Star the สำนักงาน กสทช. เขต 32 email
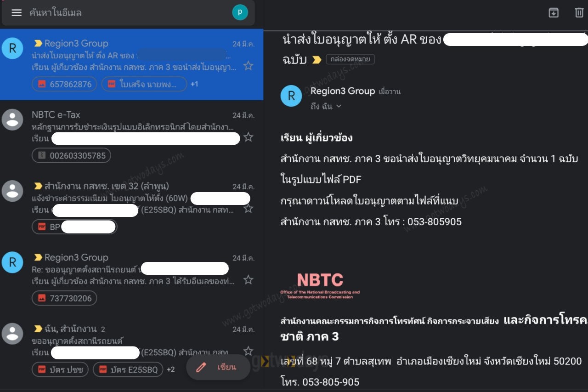This screenshot has width=588, height=392. (248, 209)
